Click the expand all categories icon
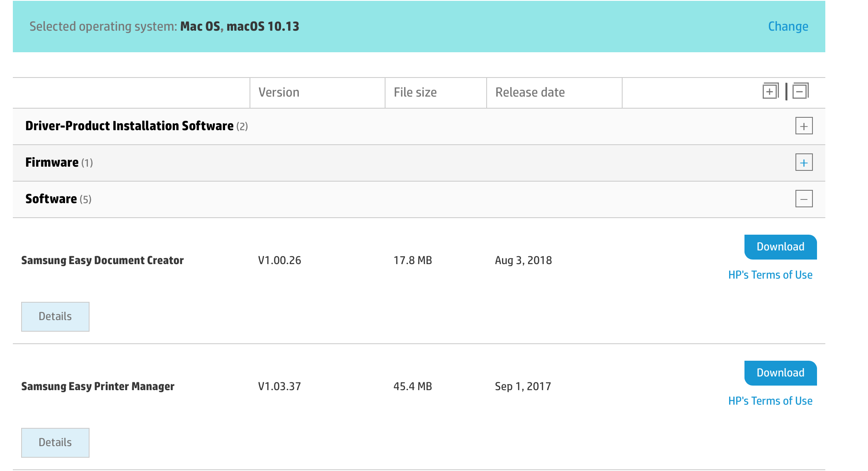 click(x=771, y=91)
